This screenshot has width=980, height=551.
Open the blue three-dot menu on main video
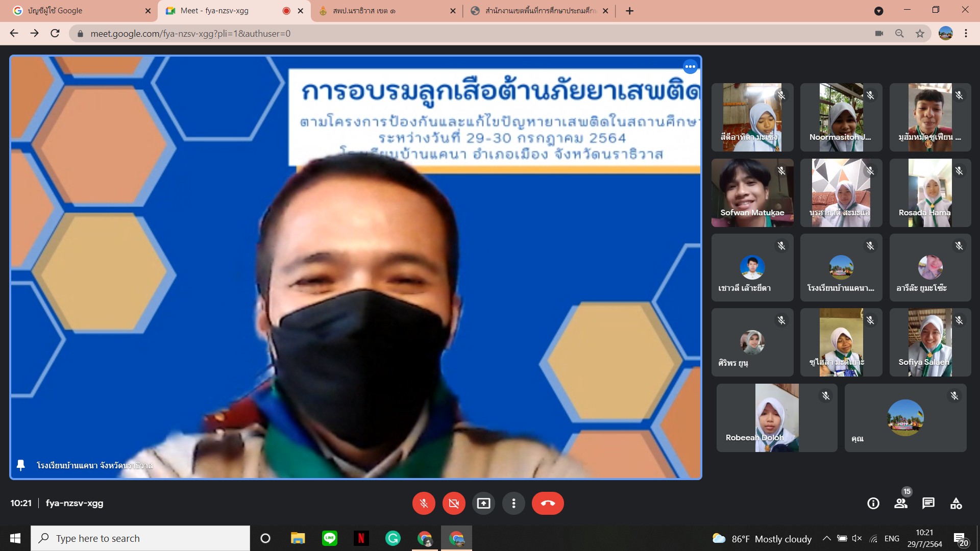click(x=690, y=67)
